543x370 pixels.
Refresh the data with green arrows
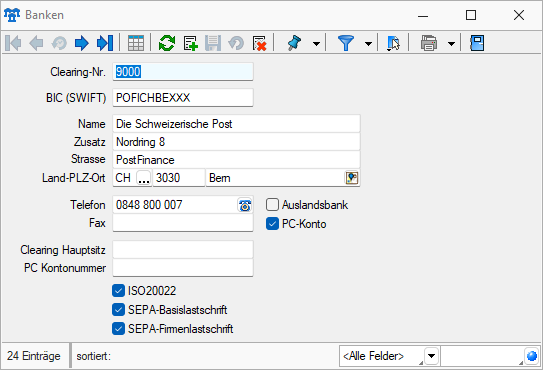(x=167, y=43)
